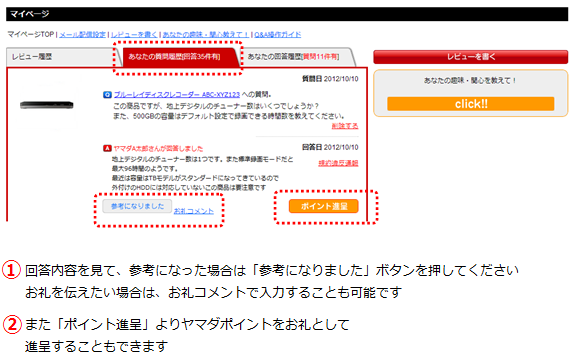579x364 pixels.
Task: Follow the レビューを書く navigation link
Action: click(134, 34)
